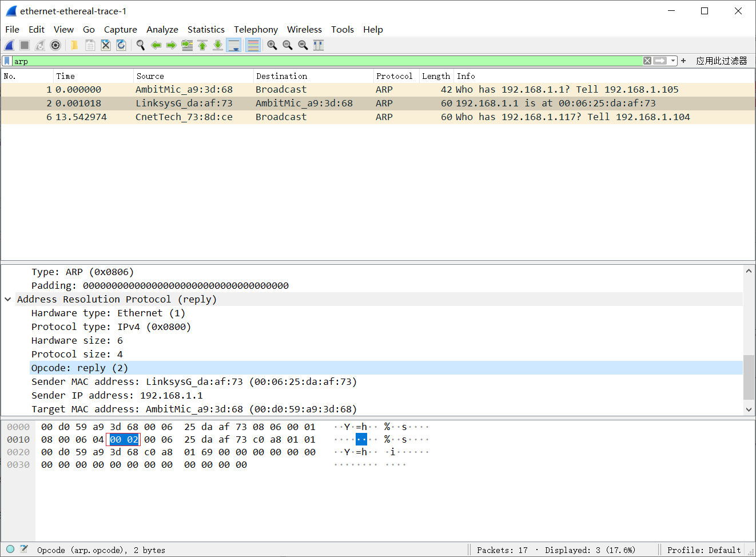The image size is (756, 557).
Task: Open the View menu
Action: tap(63, 29)
